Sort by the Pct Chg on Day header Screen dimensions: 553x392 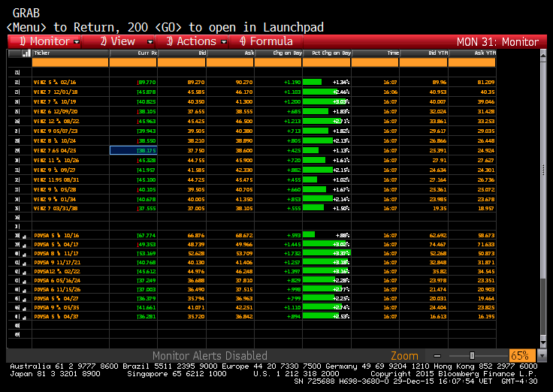(x=327, y=53)
